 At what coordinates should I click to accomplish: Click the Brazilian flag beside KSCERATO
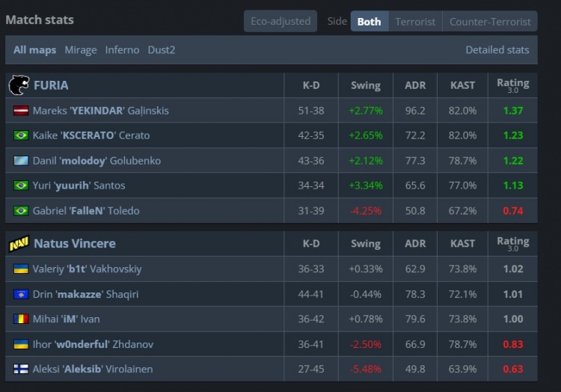tap(21, 135)
